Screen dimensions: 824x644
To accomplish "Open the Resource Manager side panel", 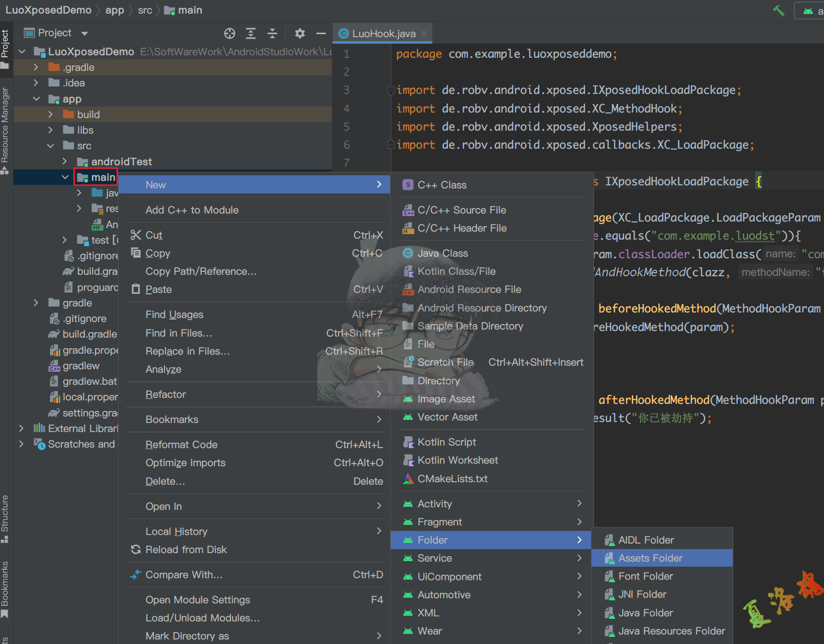I will (x=5, y=126).
